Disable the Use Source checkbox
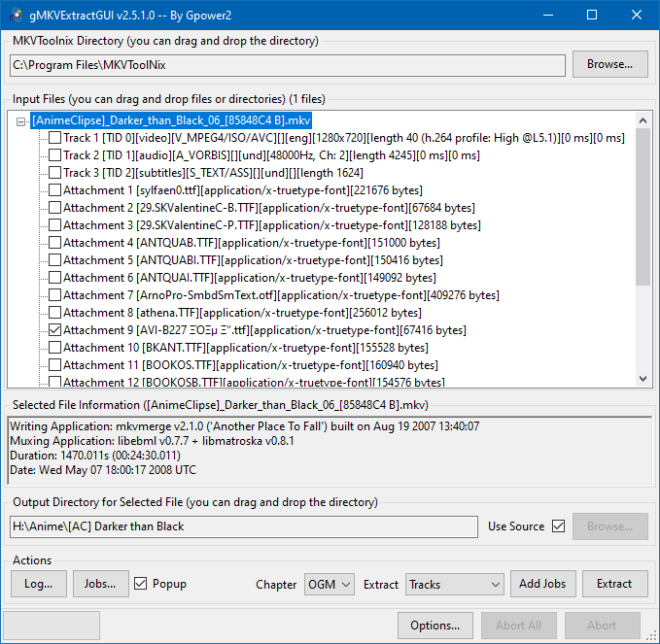This screenshot has height=644, width=660. (559, 526)
